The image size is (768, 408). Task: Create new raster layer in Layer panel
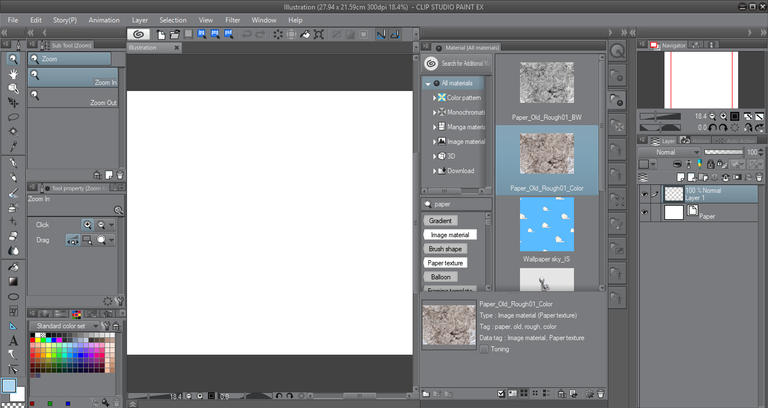point(681,177)
